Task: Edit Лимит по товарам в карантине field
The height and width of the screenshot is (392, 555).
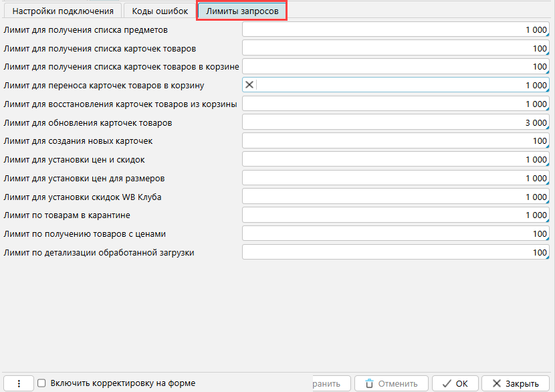Action: coord(396,215)
